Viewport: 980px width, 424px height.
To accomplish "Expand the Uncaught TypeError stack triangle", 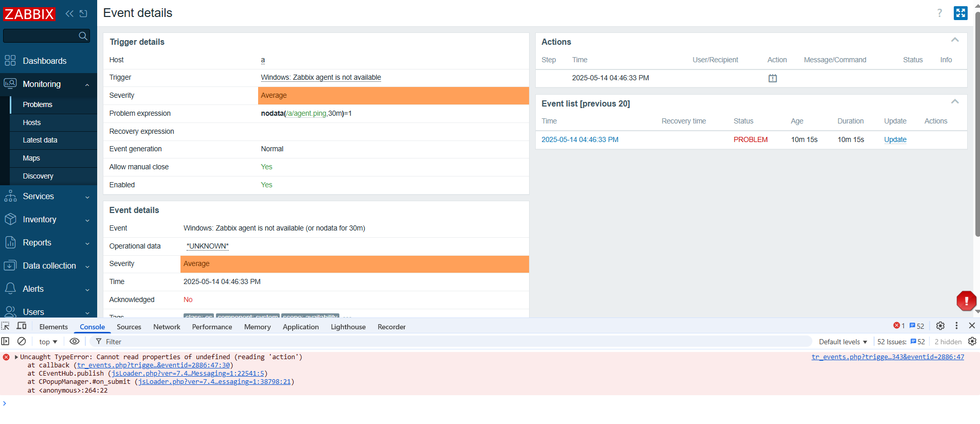I will point(16,357).
